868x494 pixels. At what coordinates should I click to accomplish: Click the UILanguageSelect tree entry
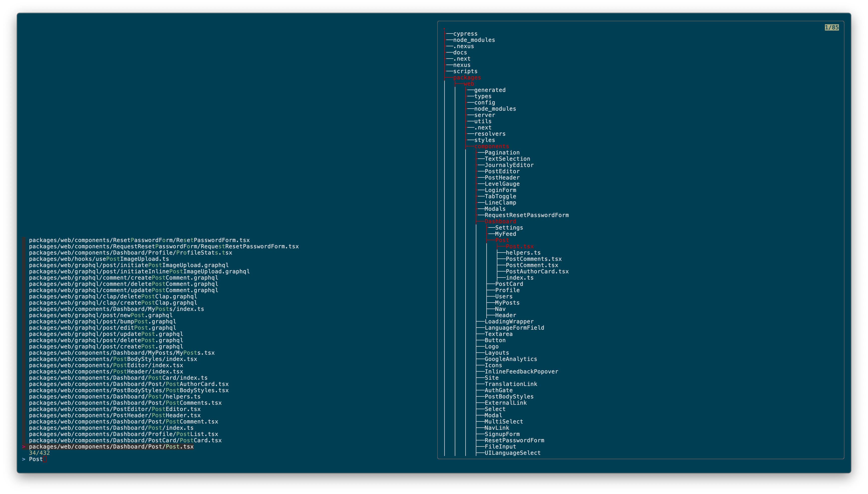512,453
